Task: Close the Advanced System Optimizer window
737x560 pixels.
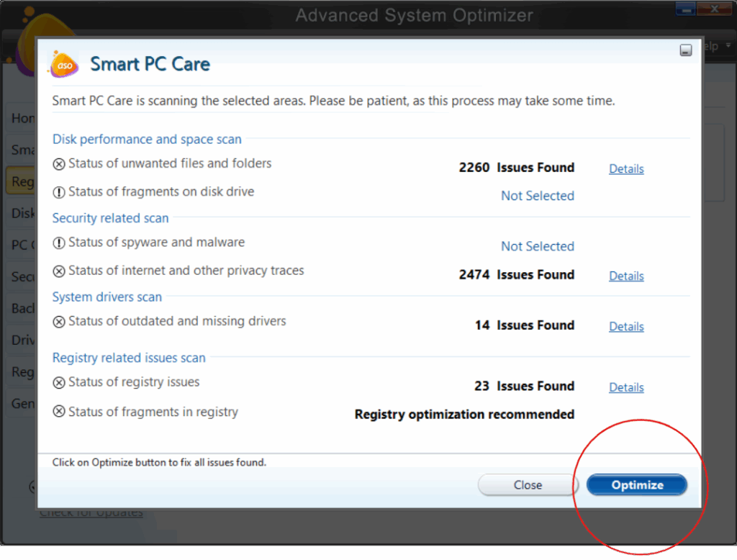Action: coord(714,9)
